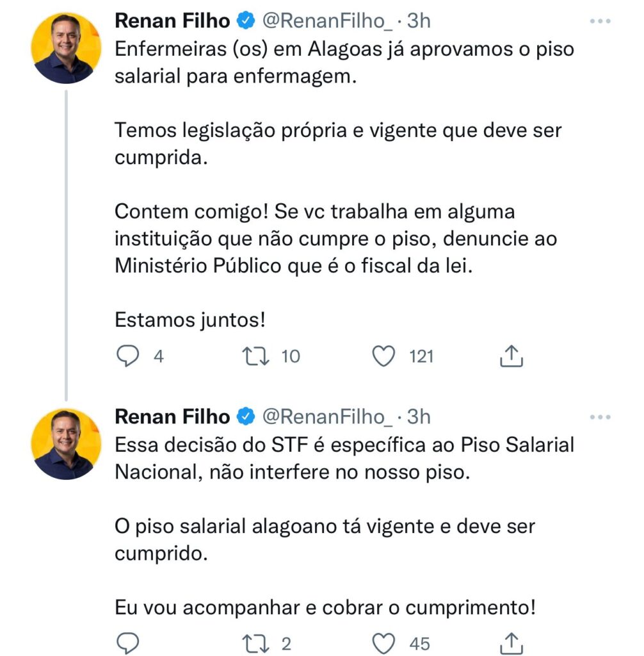Like the second tweet with 45 likes
Image resolution: width=644 pixels, height=656 pixels.
tap(383, 643)
